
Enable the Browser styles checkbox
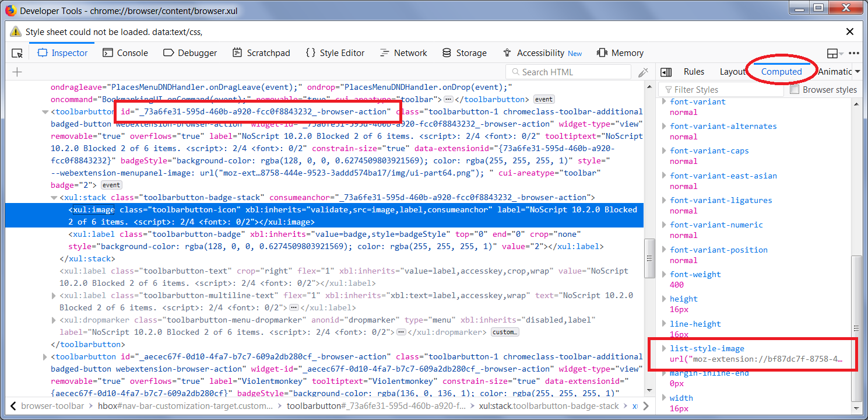[794, 90]
